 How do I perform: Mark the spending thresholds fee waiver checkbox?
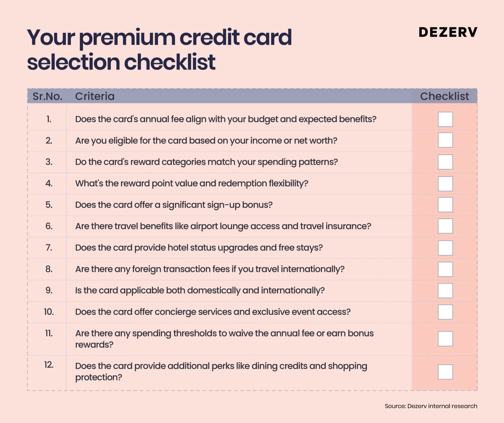click(x=445, y=339)
